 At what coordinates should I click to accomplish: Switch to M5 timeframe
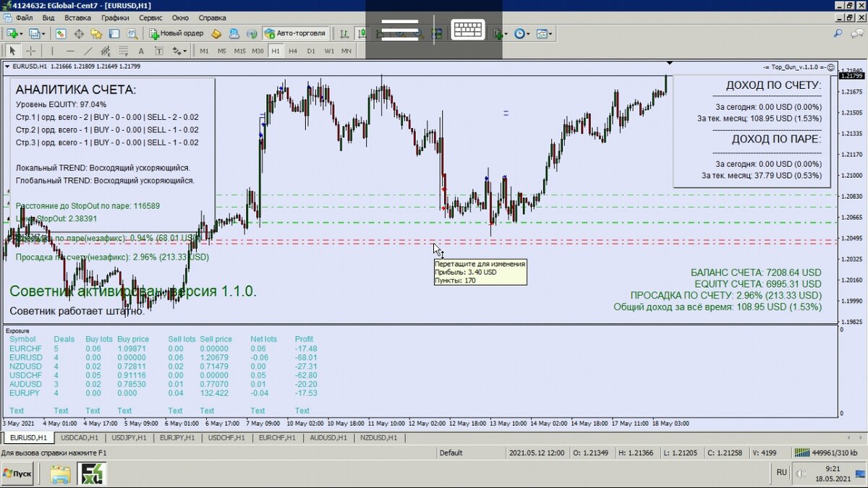222,51
